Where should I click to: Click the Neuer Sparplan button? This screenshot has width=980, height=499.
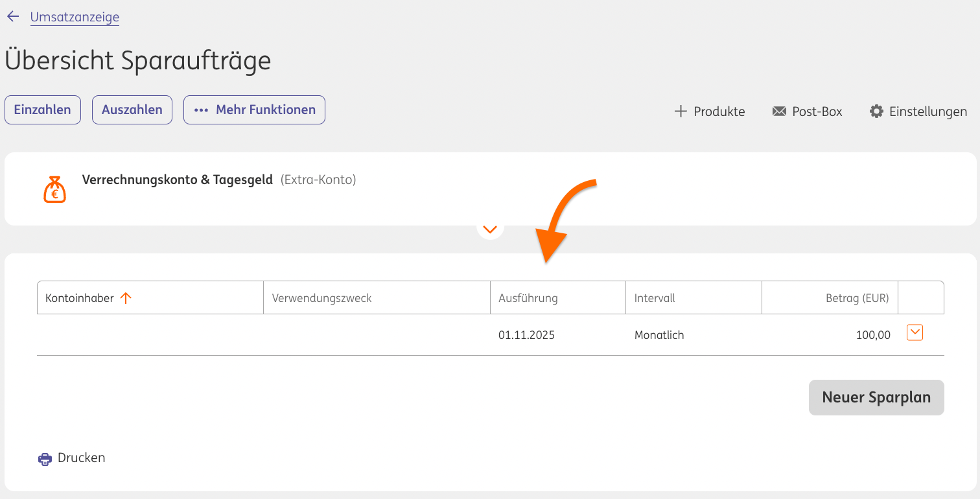876,397
